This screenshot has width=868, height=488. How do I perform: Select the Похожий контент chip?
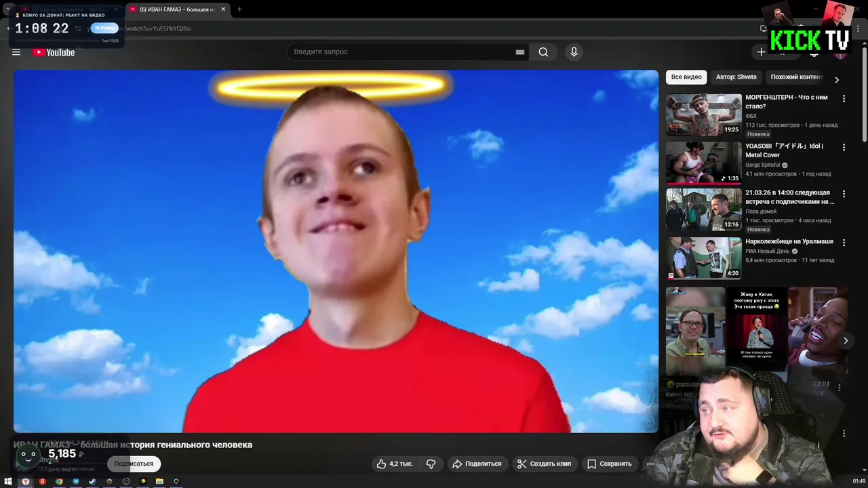pos(796,77)
